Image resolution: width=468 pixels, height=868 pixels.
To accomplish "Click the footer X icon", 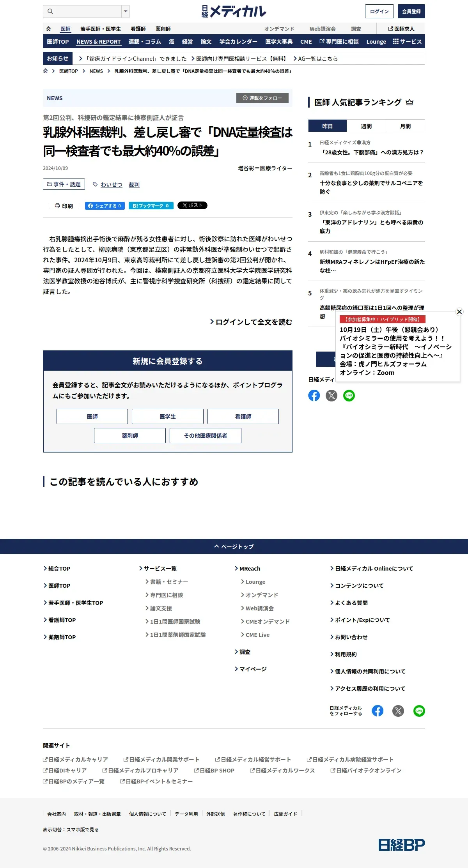I will (398, 711).
